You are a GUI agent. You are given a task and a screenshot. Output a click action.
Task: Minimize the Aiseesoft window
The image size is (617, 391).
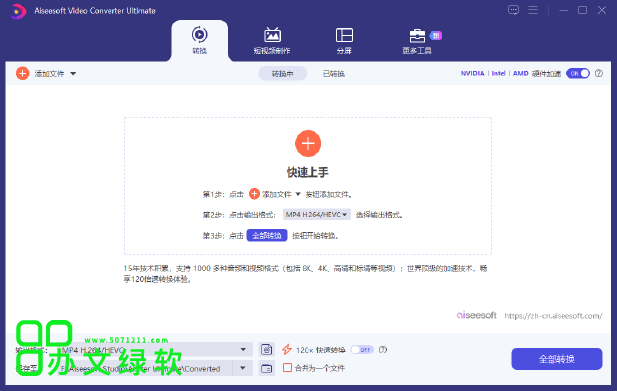563,10
